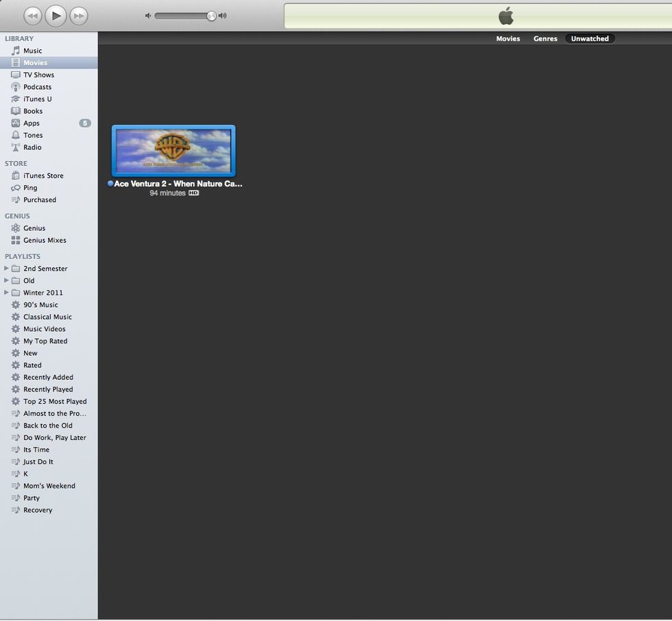This screenshot has width=672, height=621.
Task: Click the blue unwatched dot for Ace Ventura
Action: tap(110, 183)
